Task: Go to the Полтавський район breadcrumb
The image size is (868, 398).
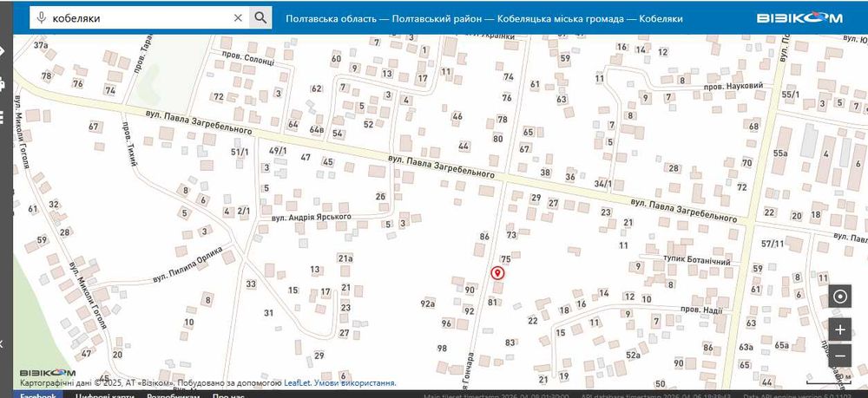Action: [437, 19]
